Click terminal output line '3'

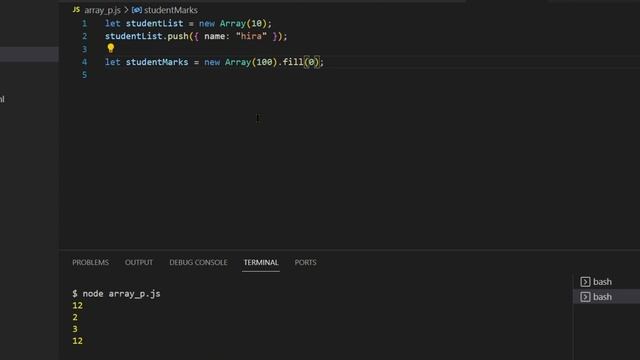[75, 329]
